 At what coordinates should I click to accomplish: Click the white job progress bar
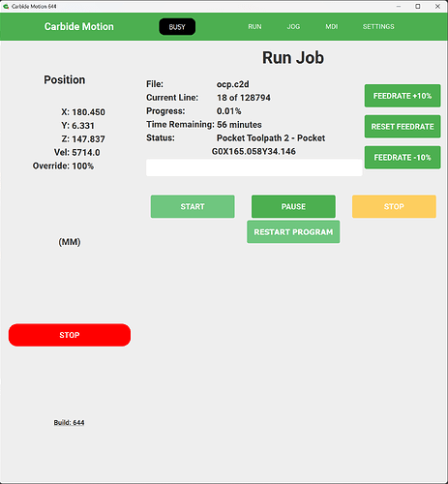coord(254,167)
